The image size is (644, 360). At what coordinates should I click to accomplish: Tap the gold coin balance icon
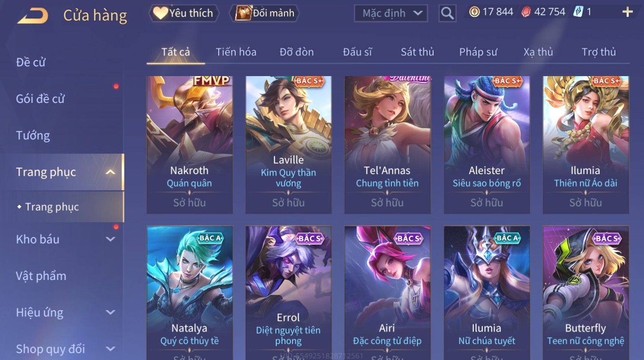474,12
